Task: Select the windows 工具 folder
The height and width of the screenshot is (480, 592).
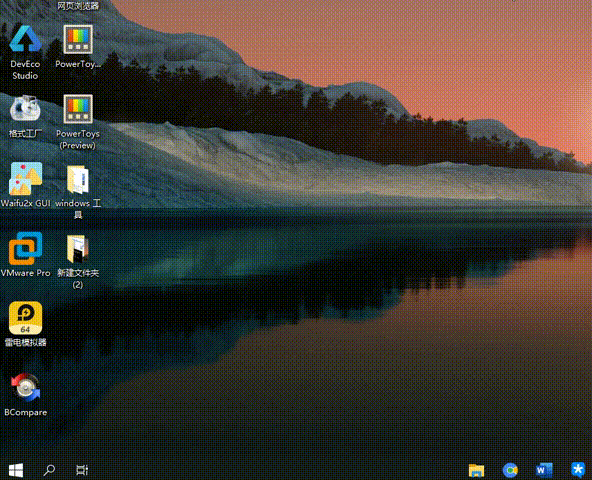Action: click(x=78, y=180)
